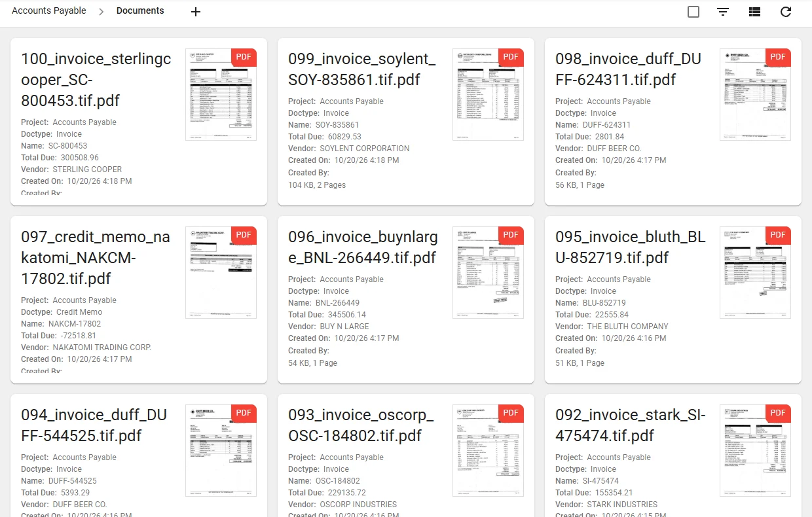Click the Oscorp invoice thumbnail
The image size is (812, 517).
(488, 450)
